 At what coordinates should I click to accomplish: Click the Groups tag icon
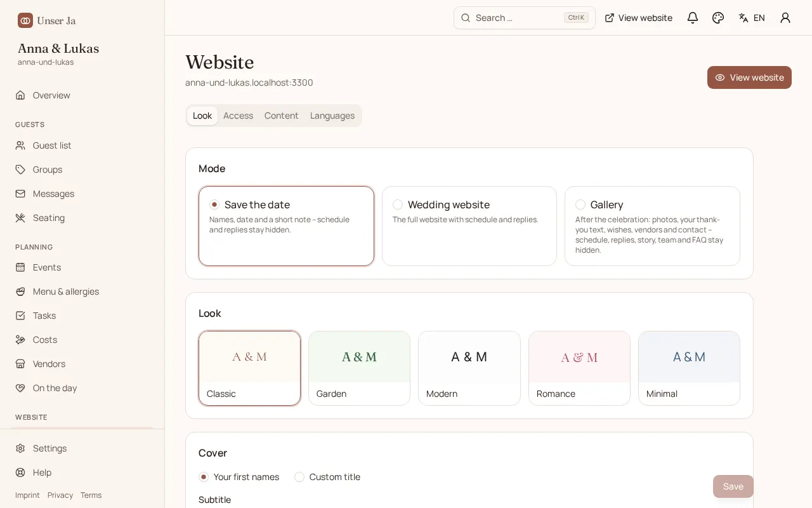20,170
